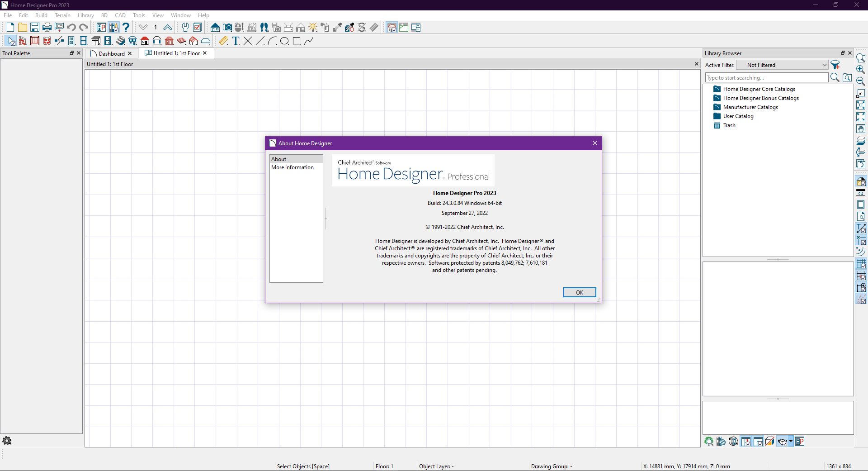Undo the last action
Viewport: 868px width, 471px height.
point(71,28)
